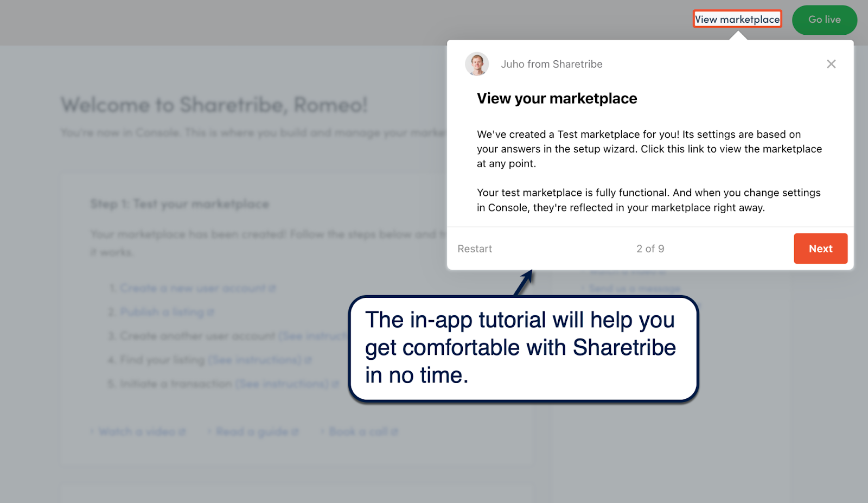868x503 pixels.
Task: Click the Next button in tutorial
Action: 820,249
